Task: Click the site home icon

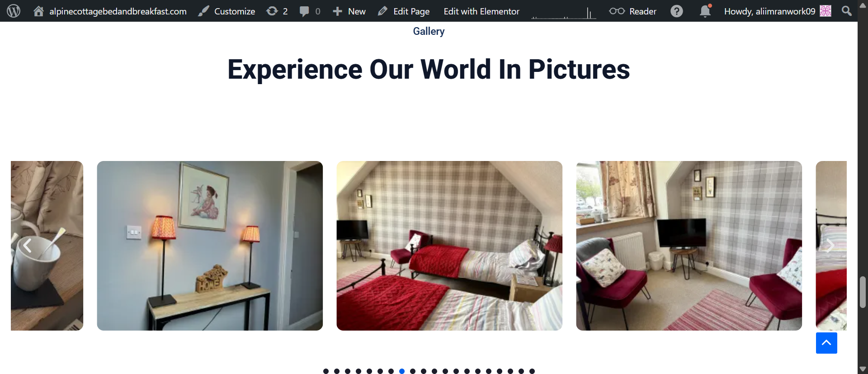Action: point(39,11)
